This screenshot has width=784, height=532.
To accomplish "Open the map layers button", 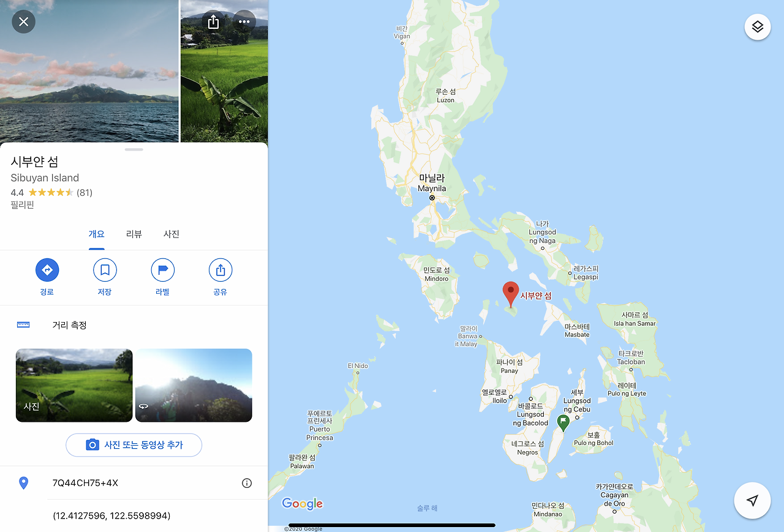I will (x=758, y=27).
